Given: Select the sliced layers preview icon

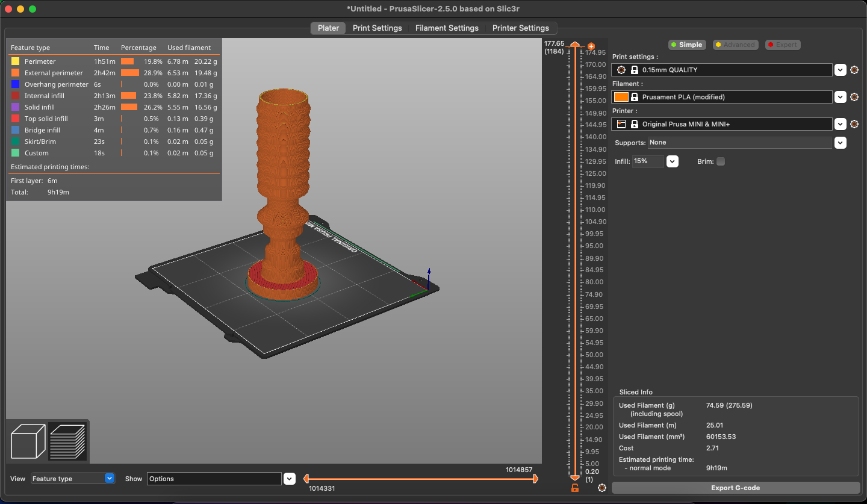Looking at the screenshot, I should tap(67, 441).
